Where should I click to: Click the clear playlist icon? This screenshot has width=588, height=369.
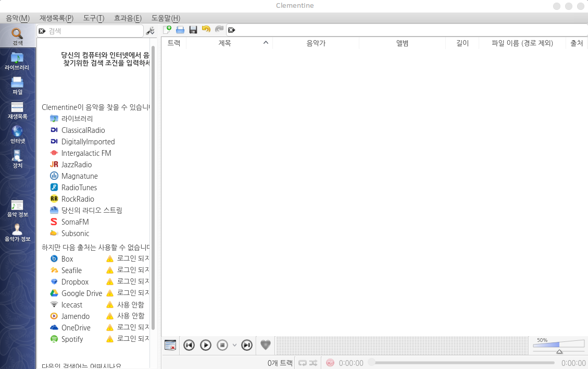pyautogui.click(x=170, y=345)
